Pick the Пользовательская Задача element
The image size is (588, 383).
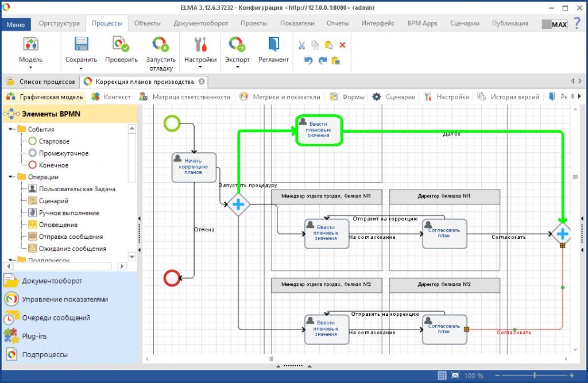pyautogui.click(x=72, y=189)
